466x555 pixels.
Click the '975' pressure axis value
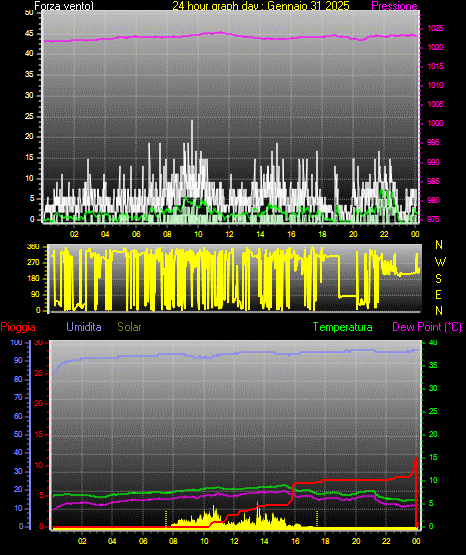pos(433,219)
